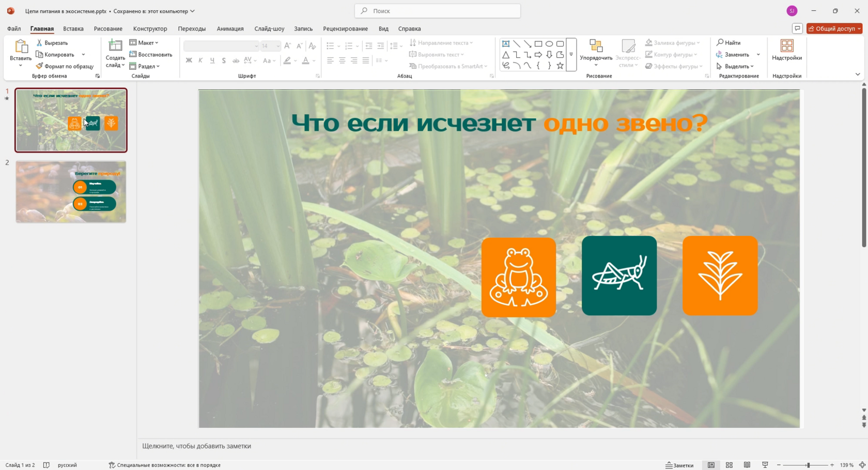Toggle underline formatting (Ч)

point(212,60)
